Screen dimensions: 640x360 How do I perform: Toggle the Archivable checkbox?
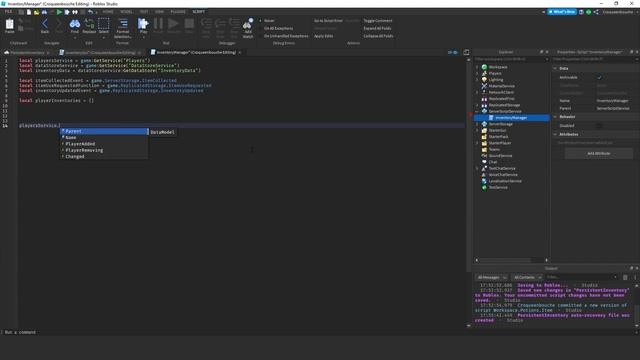[599, 77]
